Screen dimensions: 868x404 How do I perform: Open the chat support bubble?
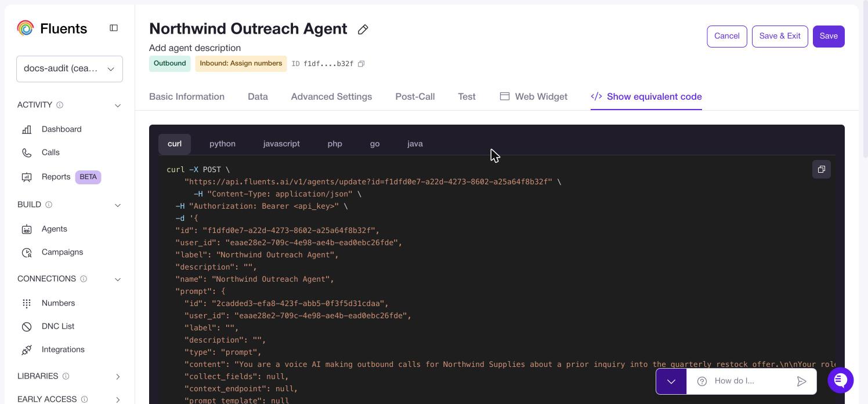pyautogui.click(x=840, y=380)
